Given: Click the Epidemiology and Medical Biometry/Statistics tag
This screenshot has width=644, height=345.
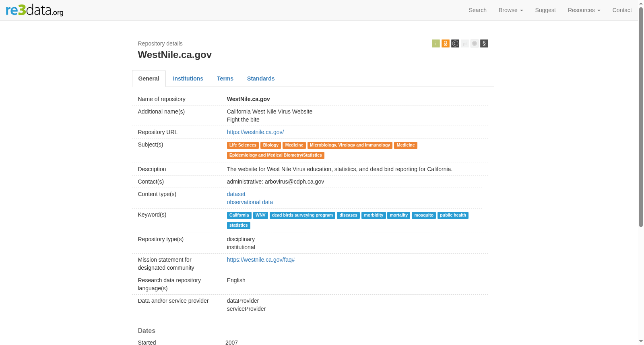Looking at the screenshot, I should 276,155.
